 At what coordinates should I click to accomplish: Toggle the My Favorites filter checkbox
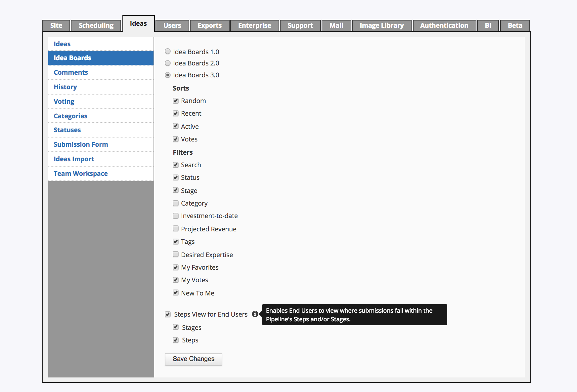point(176,267)
